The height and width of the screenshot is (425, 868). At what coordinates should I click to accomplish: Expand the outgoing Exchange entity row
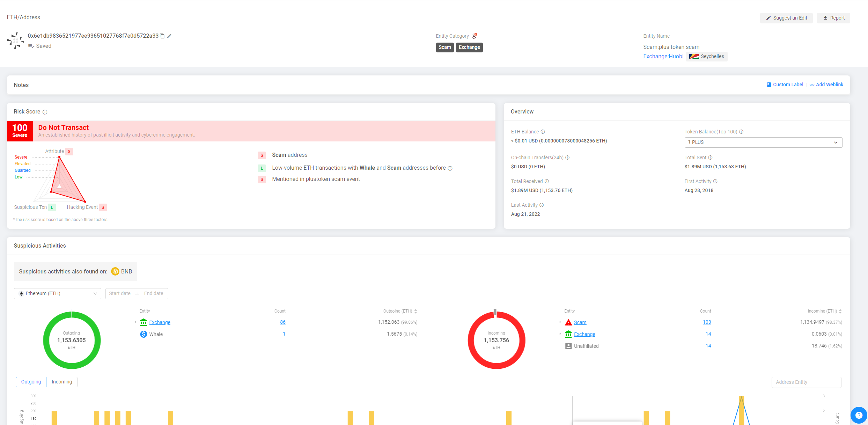tap(135, 322)
